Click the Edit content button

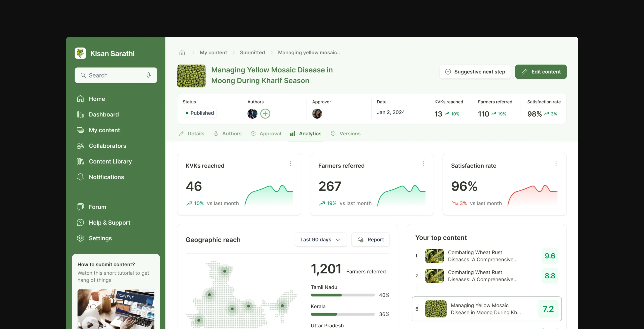(541, 72)
